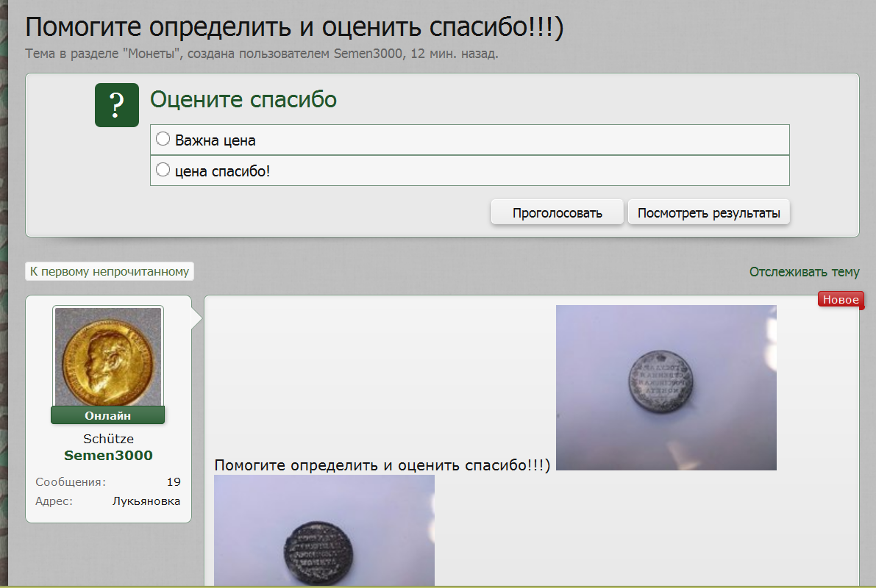Enlarge the first silver coin photo
This screenshot has height=588, width=876.
[x=666, y=387]
